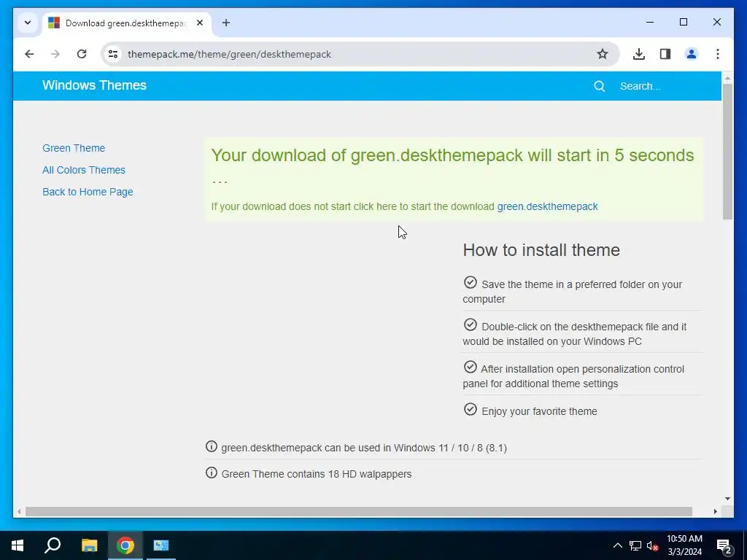Maximize the Chrome window
The image size is (747, 560).
click(683, 22)
